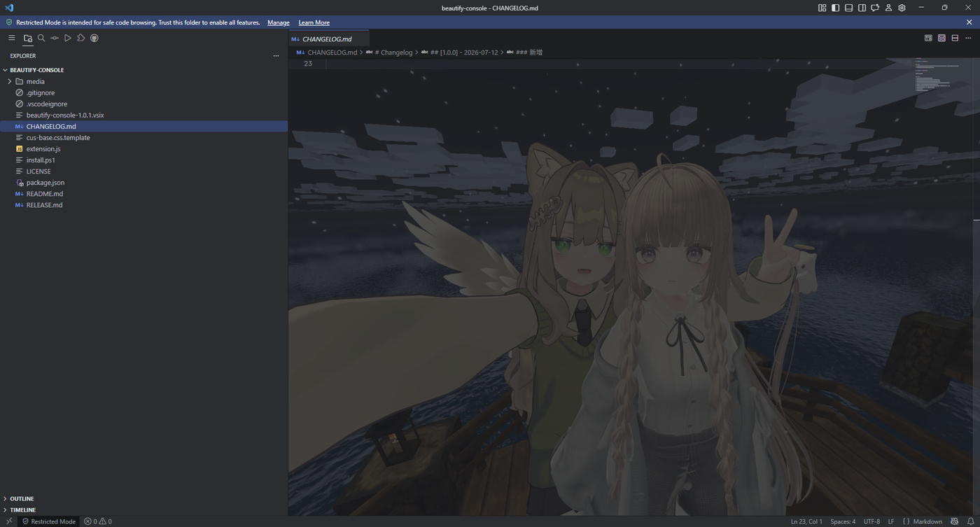980x527 pixels.
Task: Click the EXPLORER panel title
Action: [23, 56]
